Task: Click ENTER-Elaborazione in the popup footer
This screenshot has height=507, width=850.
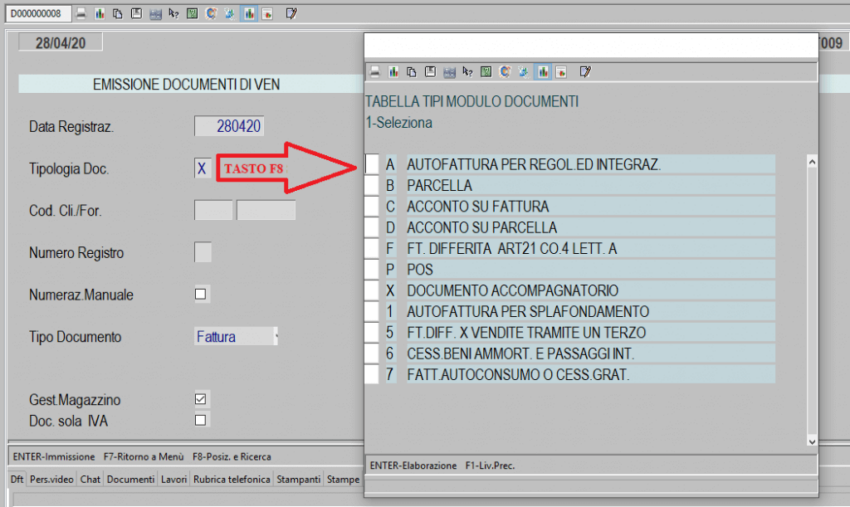Action: tap(413, 465)
